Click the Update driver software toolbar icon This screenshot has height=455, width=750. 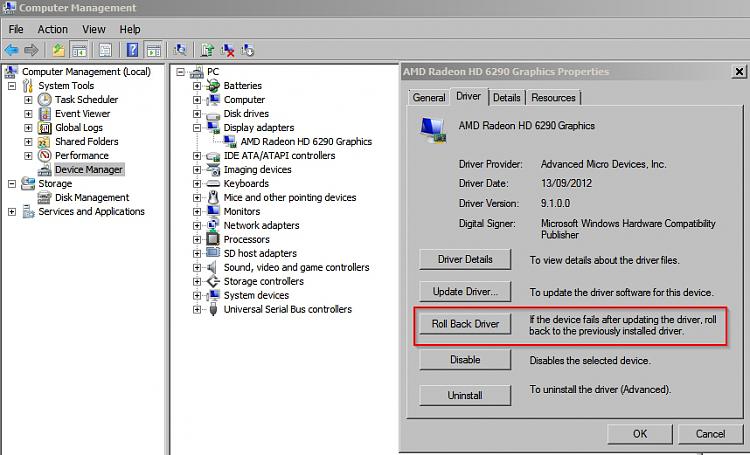point(208,50)
